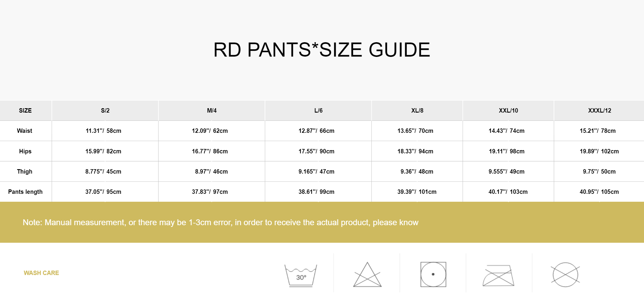Click the RD PANTS*SIZE GUIDE title

[x=322, y=50]
